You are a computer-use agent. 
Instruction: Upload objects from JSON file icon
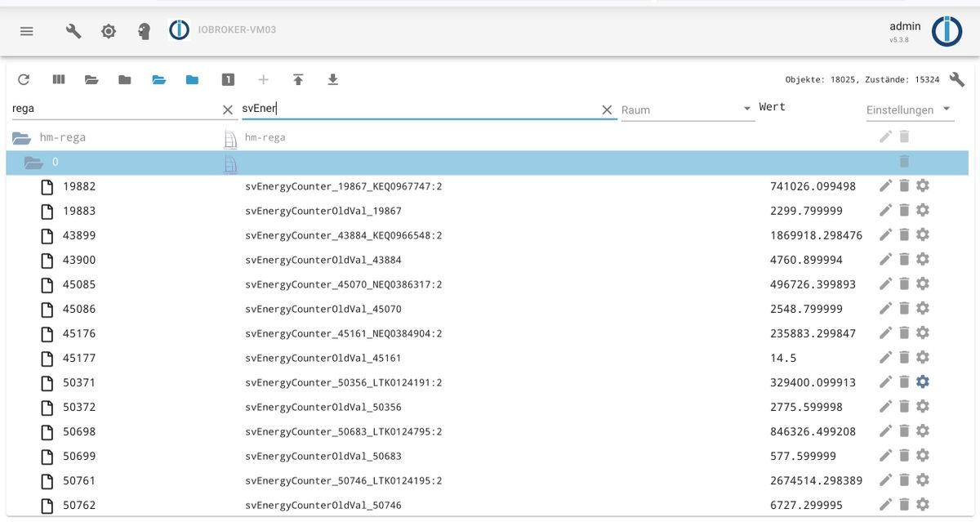click(298, 79)
